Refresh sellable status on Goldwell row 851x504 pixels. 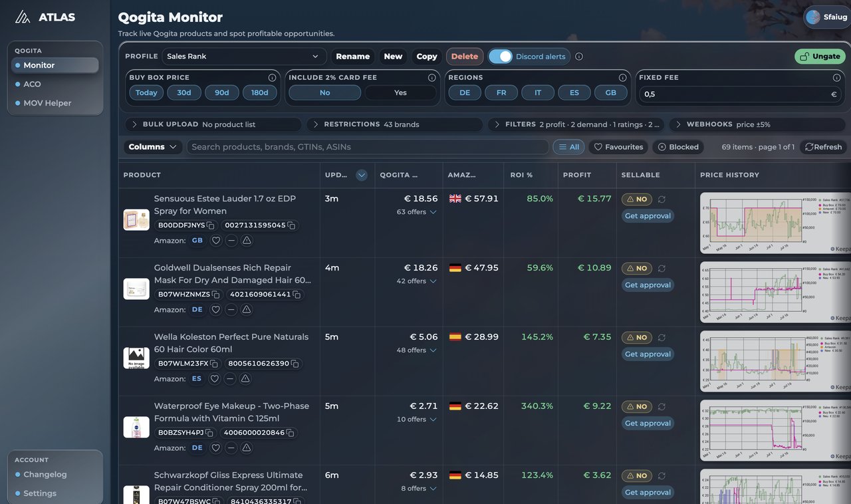(662, 269)
